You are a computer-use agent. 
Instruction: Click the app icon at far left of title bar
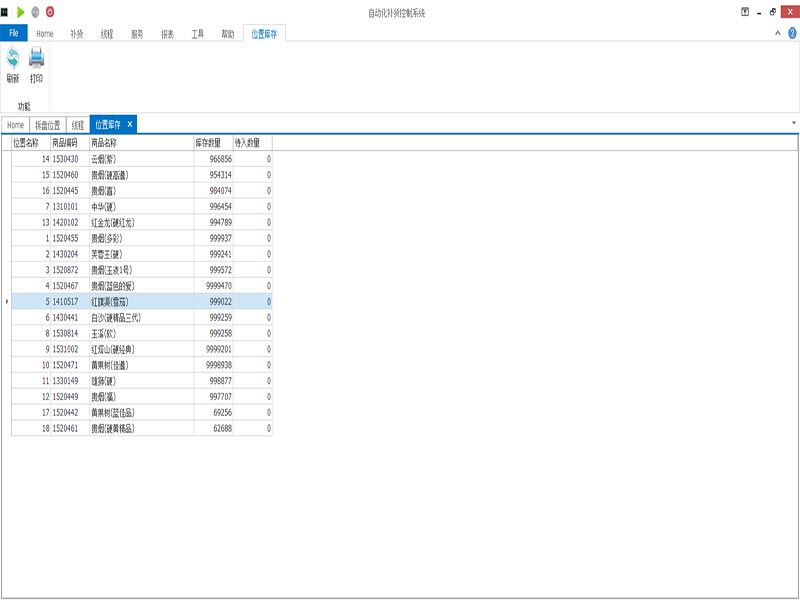pyautogui.click(x=5, y=12)
